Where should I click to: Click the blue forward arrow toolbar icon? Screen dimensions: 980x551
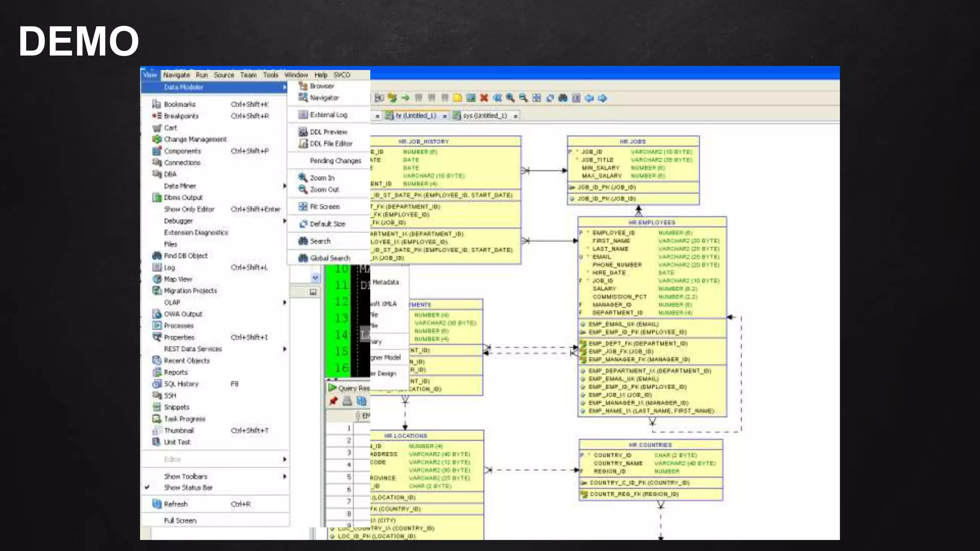pyautogui.click(x=602, y=98)
